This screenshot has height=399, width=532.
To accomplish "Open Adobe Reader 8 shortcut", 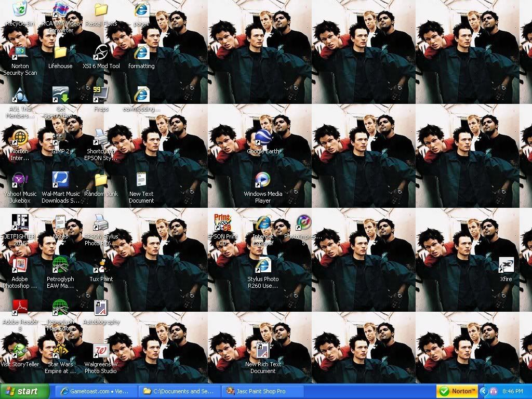I will (x=20, y=308).
